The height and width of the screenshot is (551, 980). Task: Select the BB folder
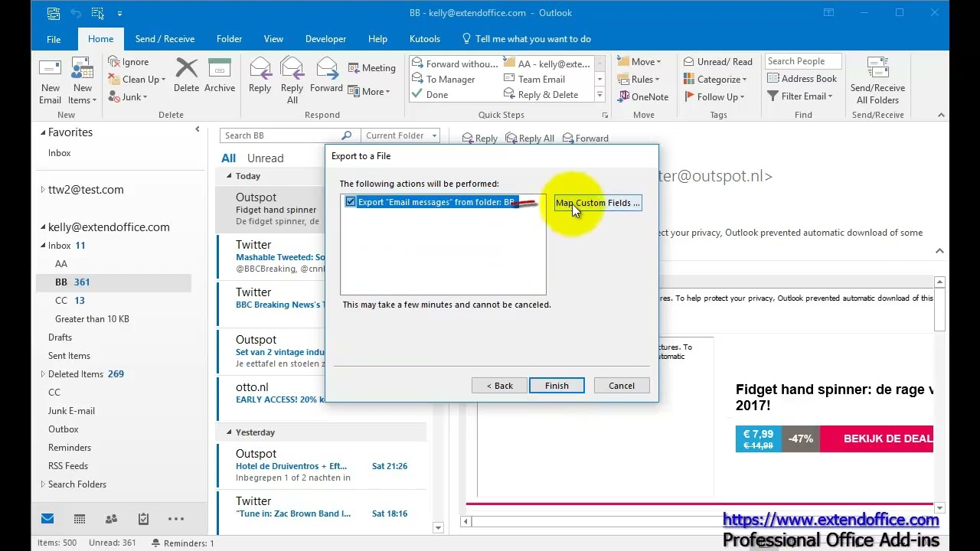tap(113, 282)
